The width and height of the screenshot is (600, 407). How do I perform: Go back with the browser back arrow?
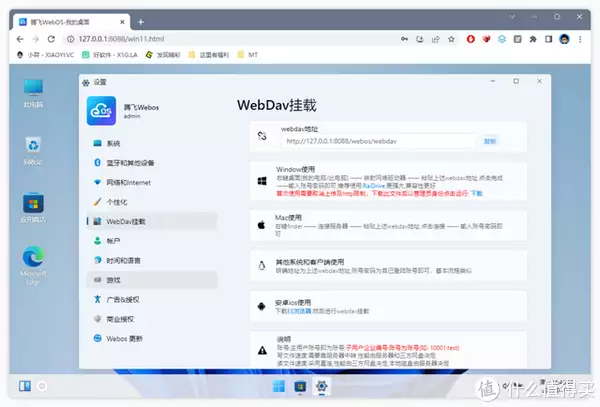(x=20, y=39)
